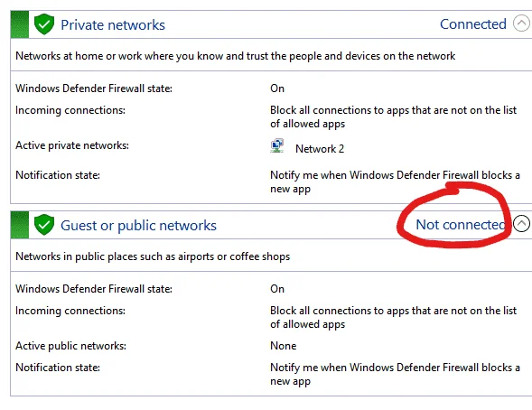The image size is (532, 410).
Task: Click Active public networks label
Action: tap(71, 346)
